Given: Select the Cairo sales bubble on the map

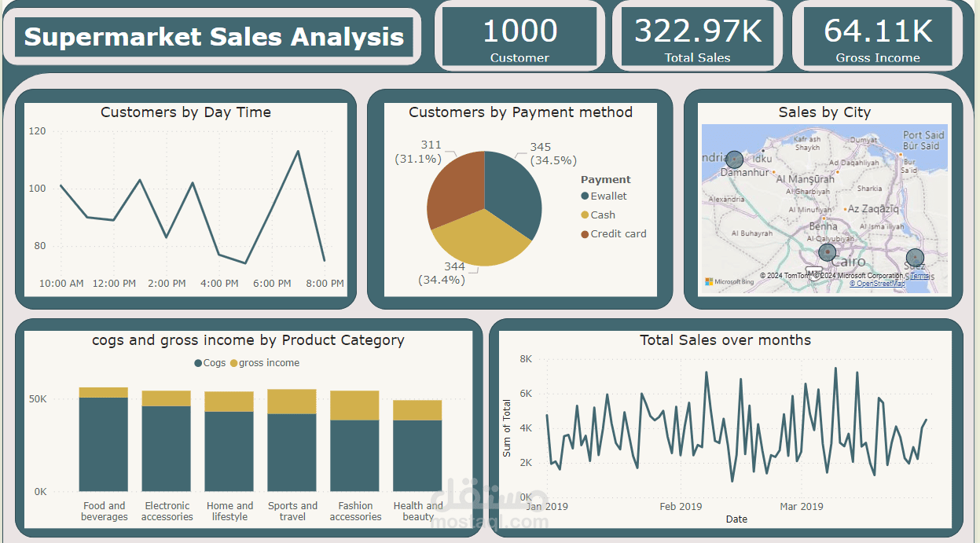Looking at the screenshot, I should [828, 253].
